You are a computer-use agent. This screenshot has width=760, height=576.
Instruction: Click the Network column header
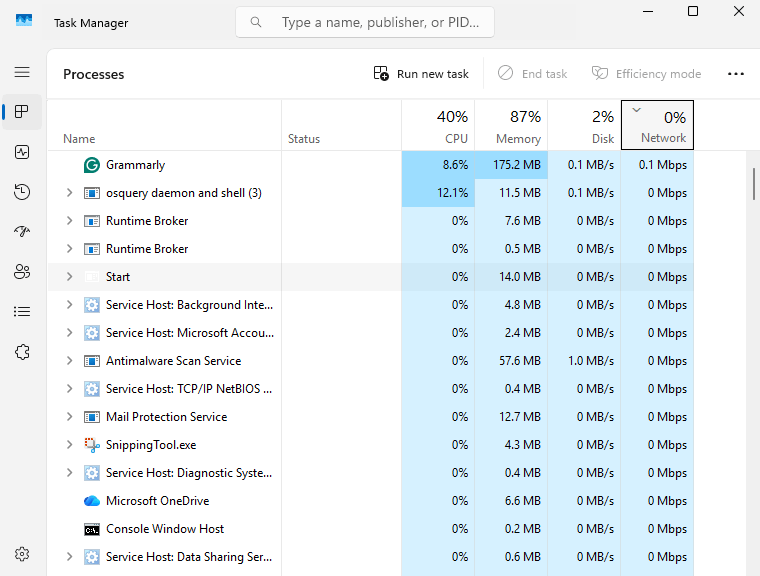point(657,126)
